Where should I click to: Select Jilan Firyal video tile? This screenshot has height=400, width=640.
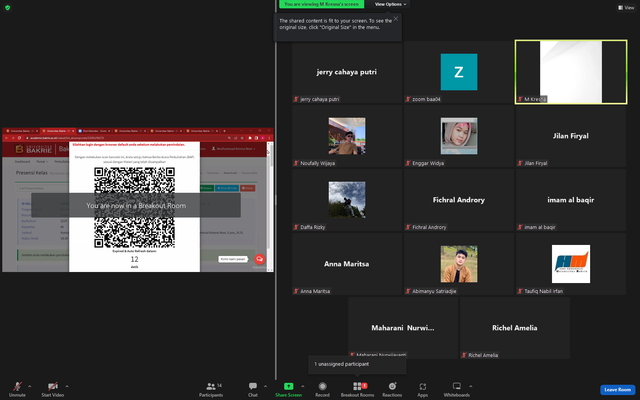pyautogui.click(x=571, y=136)
